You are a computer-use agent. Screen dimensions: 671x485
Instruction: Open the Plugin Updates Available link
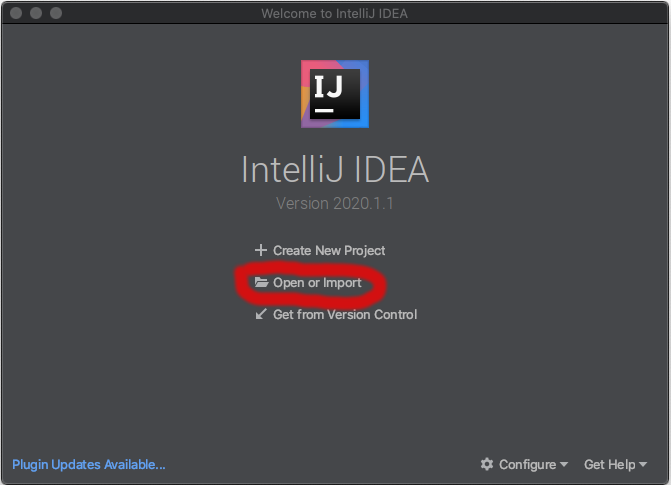point(88,464)
